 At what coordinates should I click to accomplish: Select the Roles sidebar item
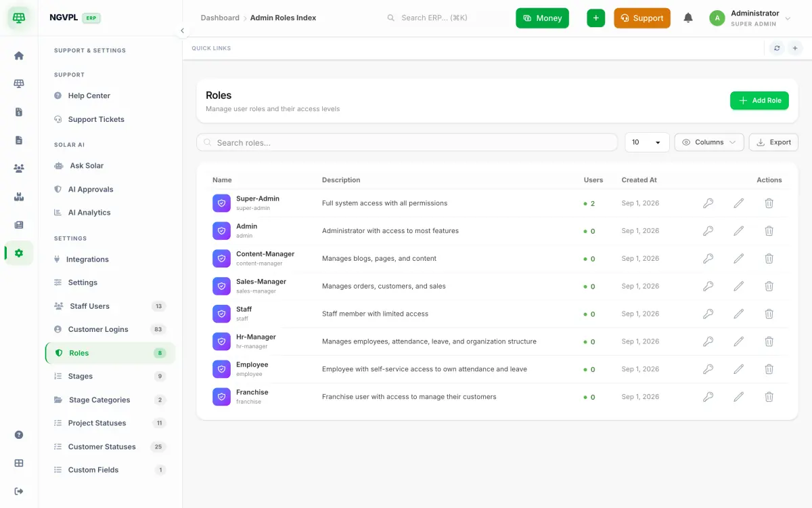tap(110, 353)
